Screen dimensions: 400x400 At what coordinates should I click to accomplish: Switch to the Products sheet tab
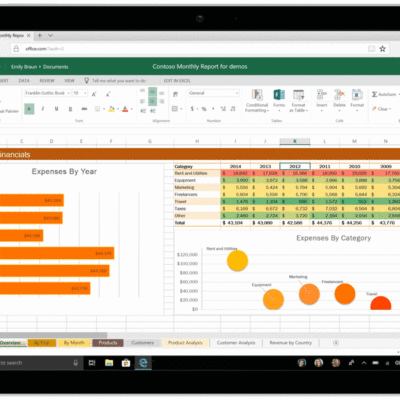tap(108, 343)
